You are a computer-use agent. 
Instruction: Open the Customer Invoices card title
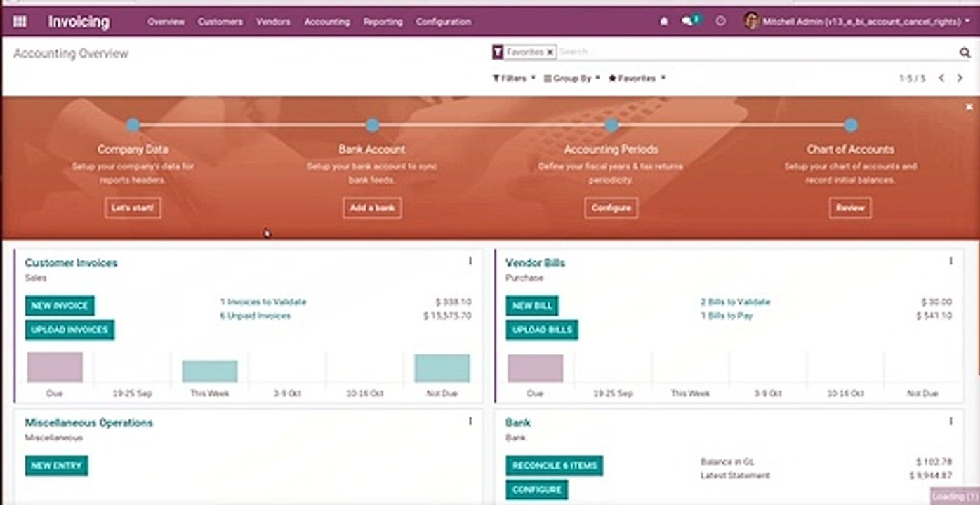pos(71,263)
